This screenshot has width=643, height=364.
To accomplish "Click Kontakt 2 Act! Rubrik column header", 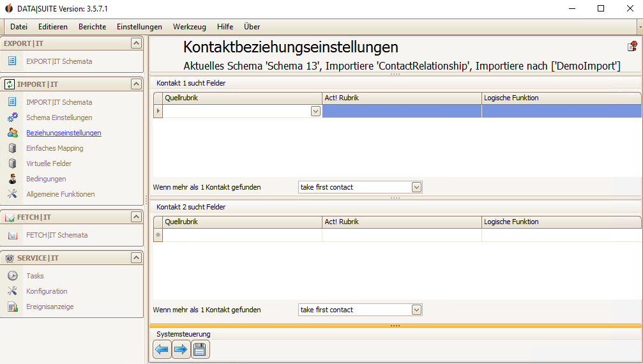I will (402, 222).
